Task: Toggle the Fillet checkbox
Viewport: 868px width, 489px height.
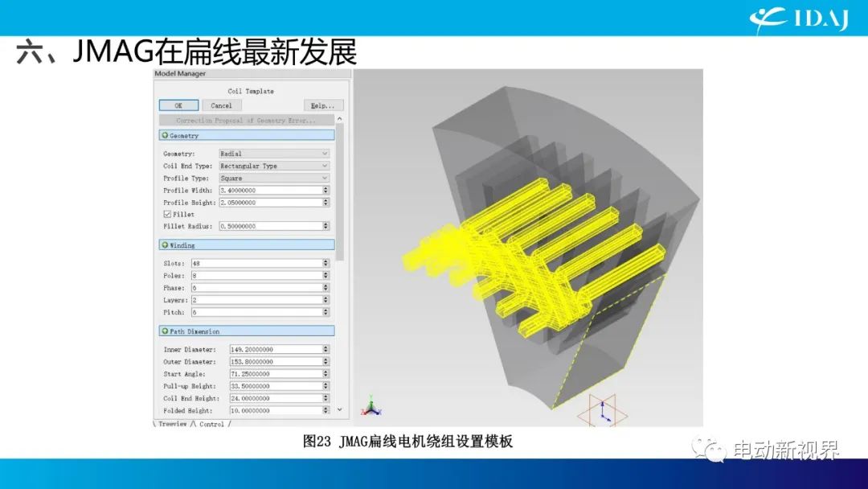Action: (167, 214)
